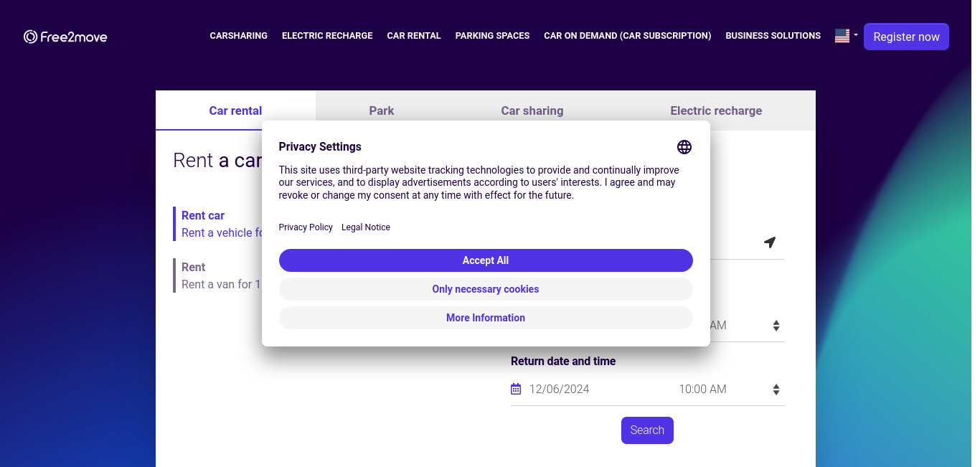Switch to the Park tab

(382, 110)
